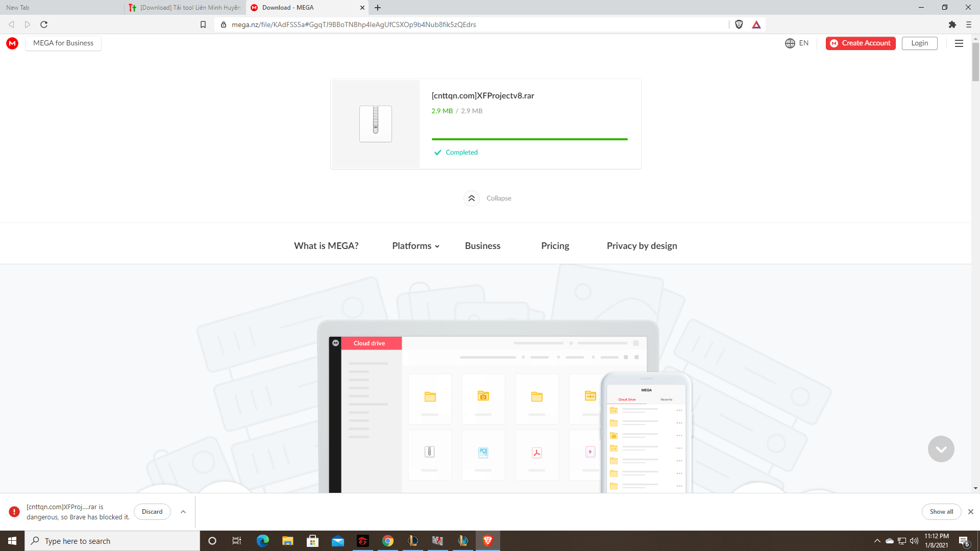Click the Brave Shields lion icon

739,24
